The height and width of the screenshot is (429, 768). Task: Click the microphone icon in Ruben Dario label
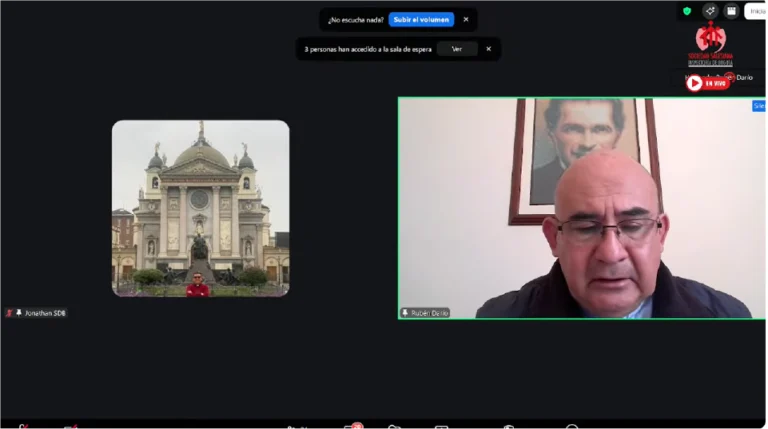(x=405, y=313)
